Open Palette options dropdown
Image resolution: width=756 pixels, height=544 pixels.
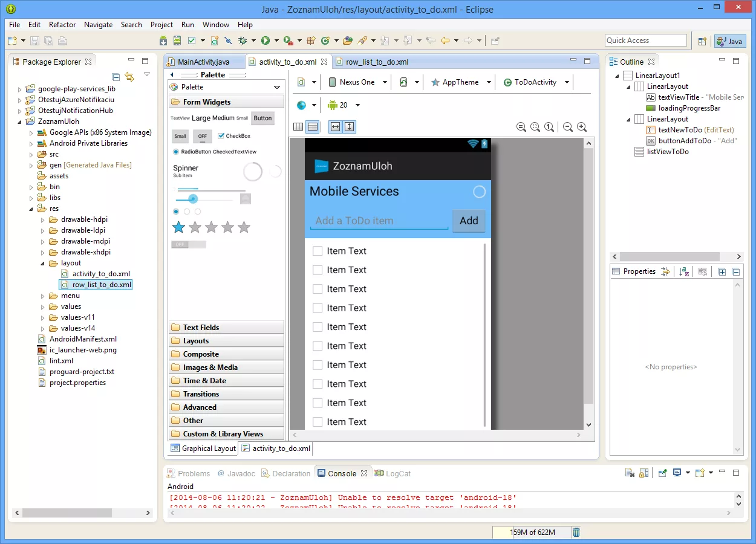277,87
